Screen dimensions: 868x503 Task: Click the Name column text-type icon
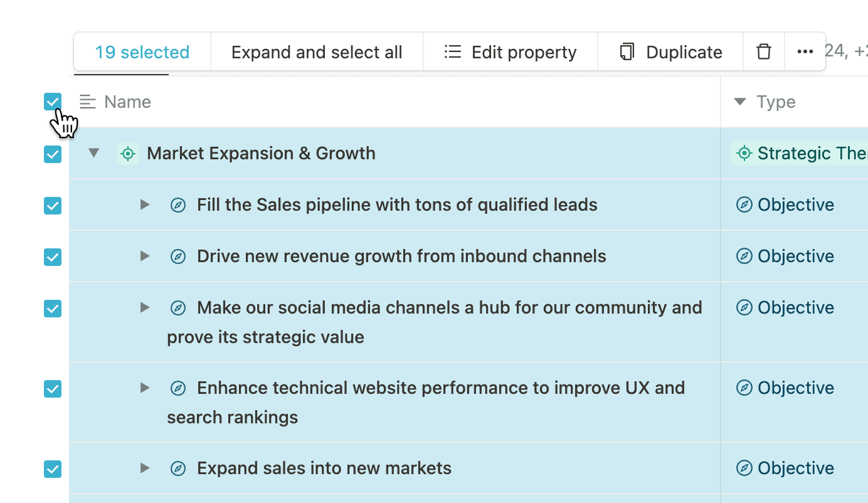88,102
